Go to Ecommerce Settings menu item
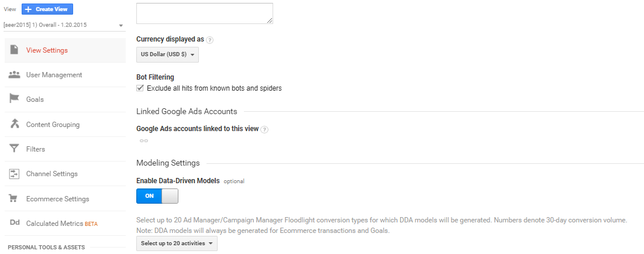Image resolution: width=644 pixels, height=254 pixels. [57, 199]
